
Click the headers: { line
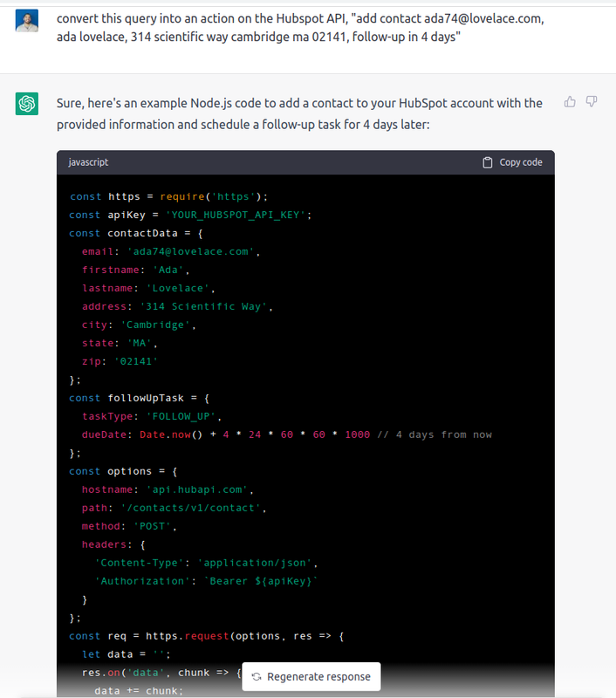113,544
